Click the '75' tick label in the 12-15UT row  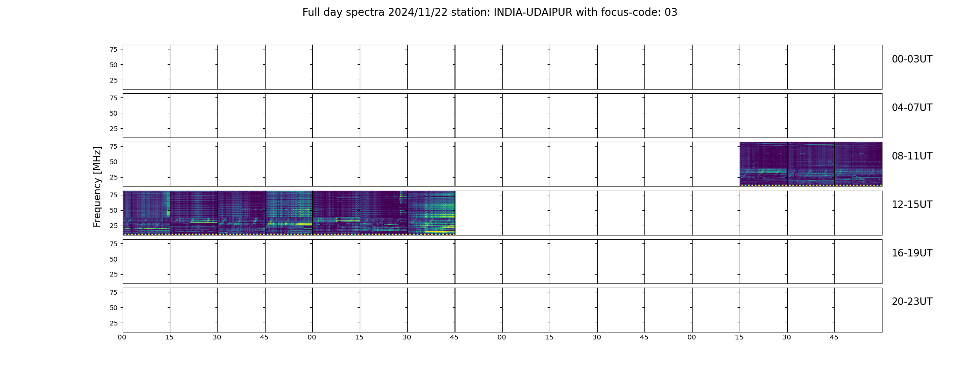coord(113,195)
